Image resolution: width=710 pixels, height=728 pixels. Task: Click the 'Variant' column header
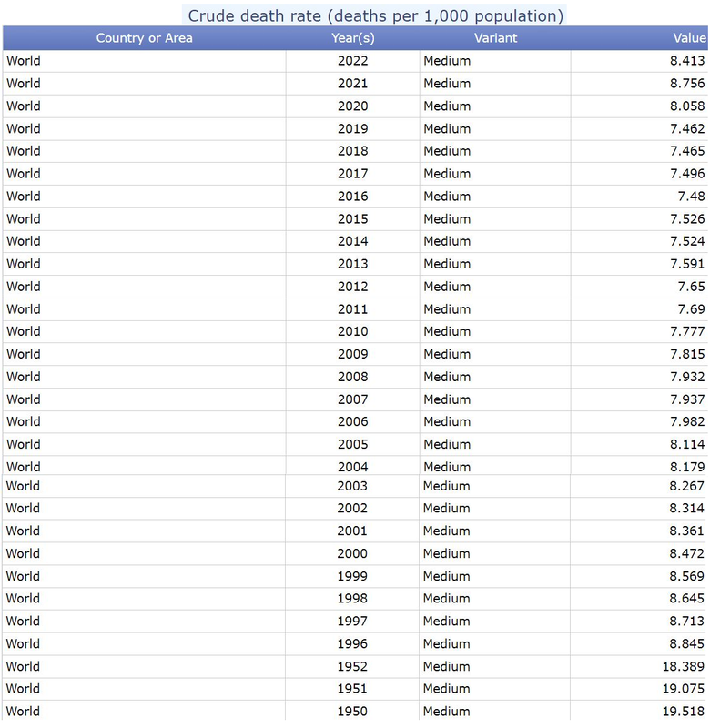pos(495,38)
